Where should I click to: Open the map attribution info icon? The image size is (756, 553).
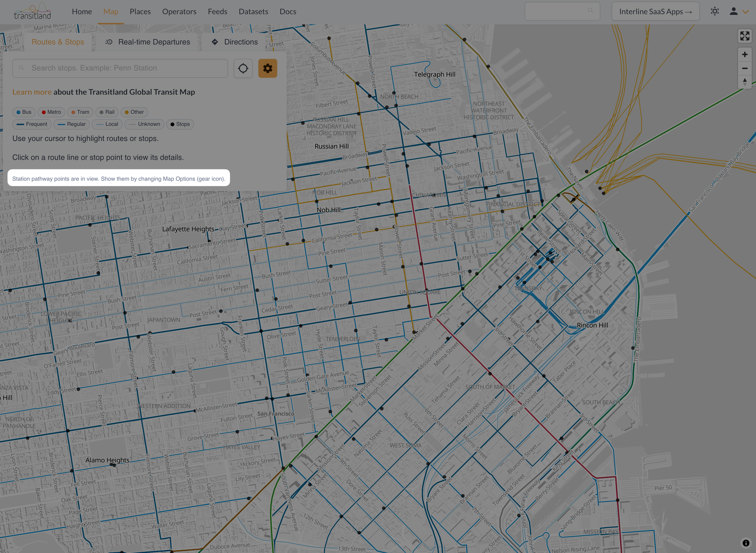tap(745, 543)
